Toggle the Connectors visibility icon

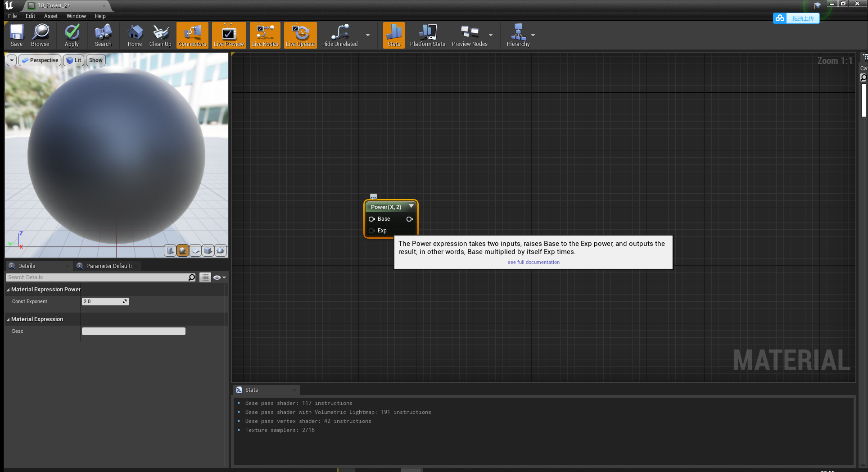pos(192,35)
